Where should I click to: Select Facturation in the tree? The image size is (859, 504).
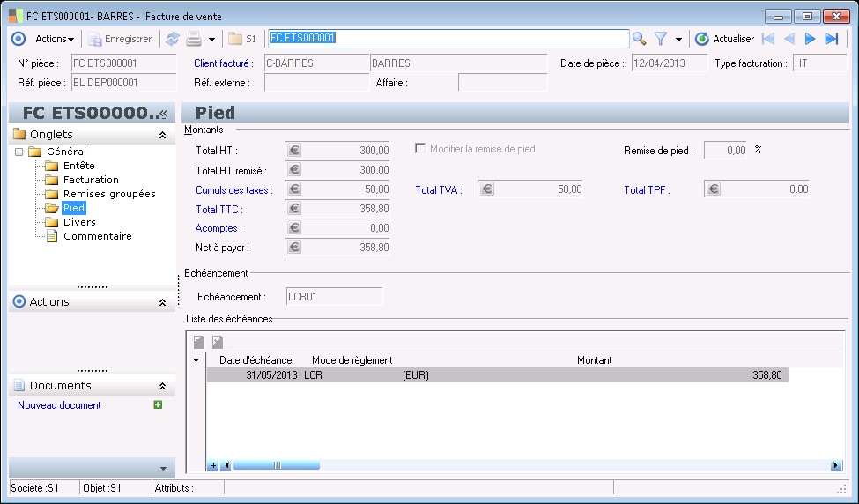pyautogui.click(x=91, y=180)
